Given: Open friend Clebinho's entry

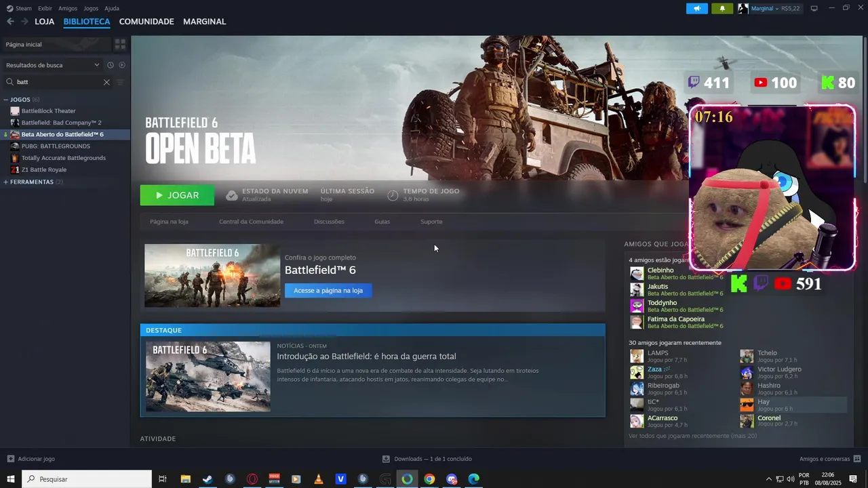Looking at the screenshot, I should point(678,273).
